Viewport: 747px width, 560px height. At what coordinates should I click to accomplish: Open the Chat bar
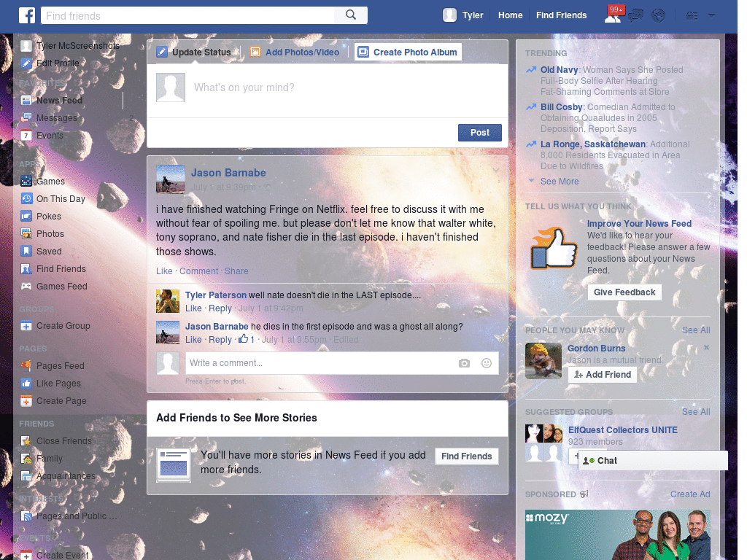coord(653,461)
